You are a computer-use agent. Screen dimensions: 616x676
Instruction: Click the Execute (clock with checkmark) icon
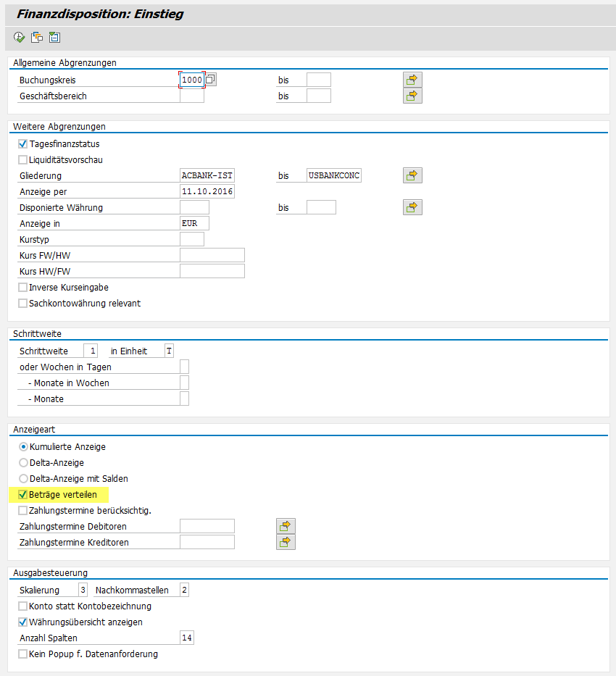point(19,37)
